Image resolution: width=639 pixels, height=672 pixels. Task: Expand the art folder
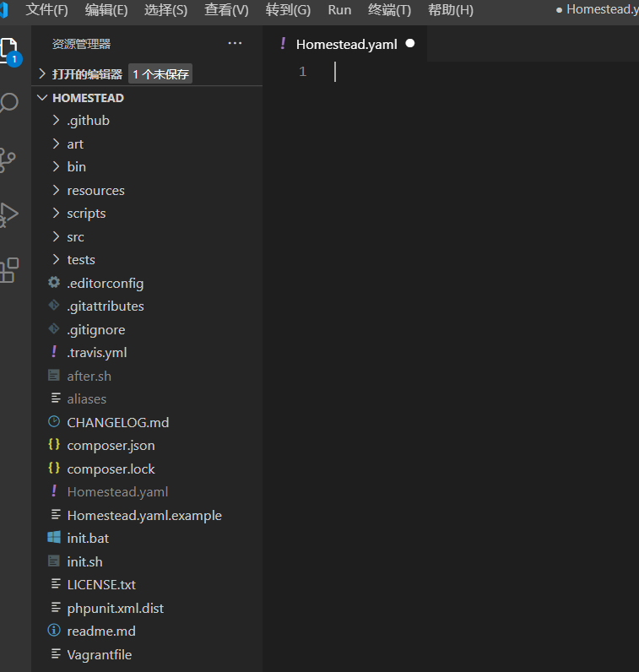click(x=56, y=144)
